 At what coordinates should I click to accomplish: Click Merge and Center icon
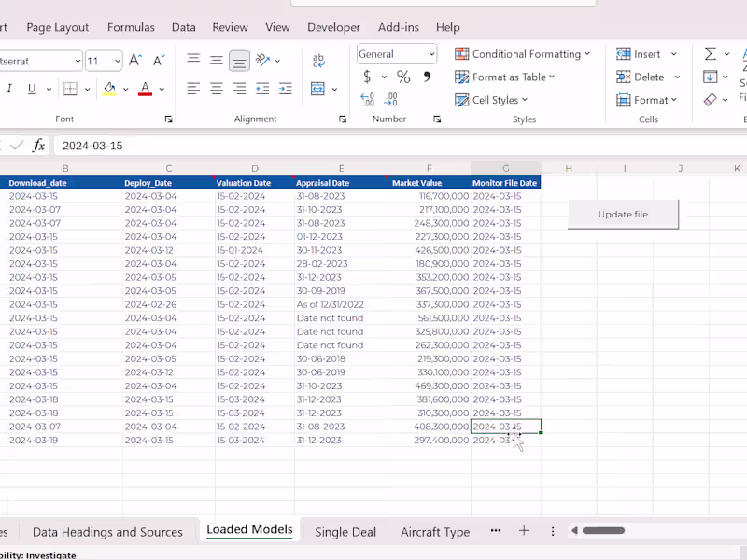pos(317,89)
